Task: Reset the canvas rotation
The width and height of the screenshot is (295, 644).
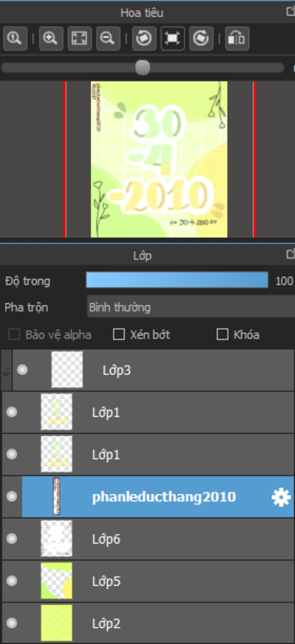Action: [173, 38]
